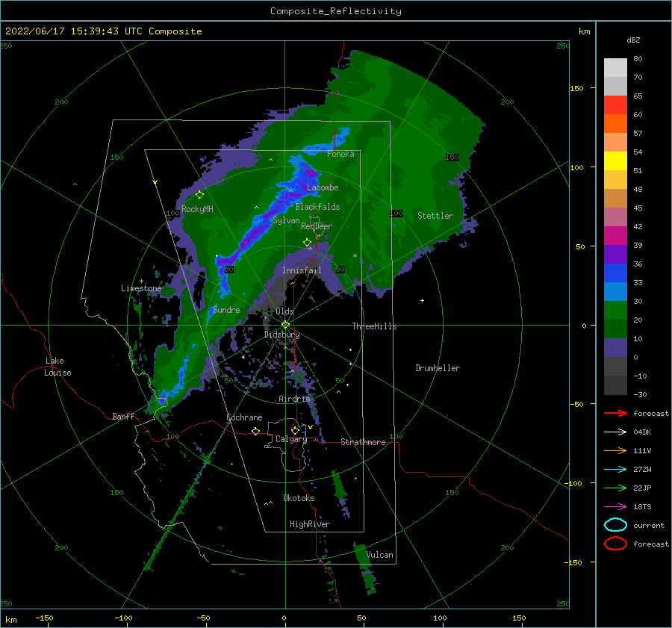Select the Sylvan label
The image size is (672, 628).
286,220
